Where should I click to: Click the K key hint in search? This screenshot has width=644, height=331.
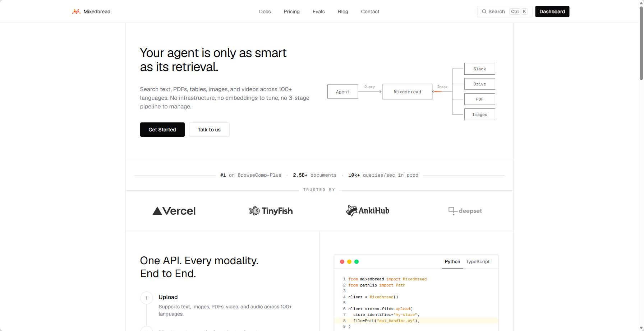pyautogui.click(x=524, y=11)
